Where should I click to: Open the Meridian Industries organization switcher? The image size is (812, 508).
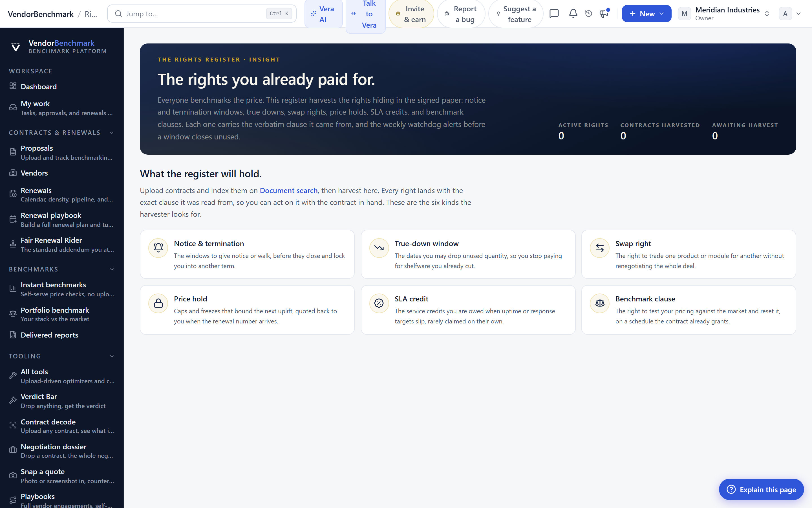pyautogui.click(x=724, y=14)
